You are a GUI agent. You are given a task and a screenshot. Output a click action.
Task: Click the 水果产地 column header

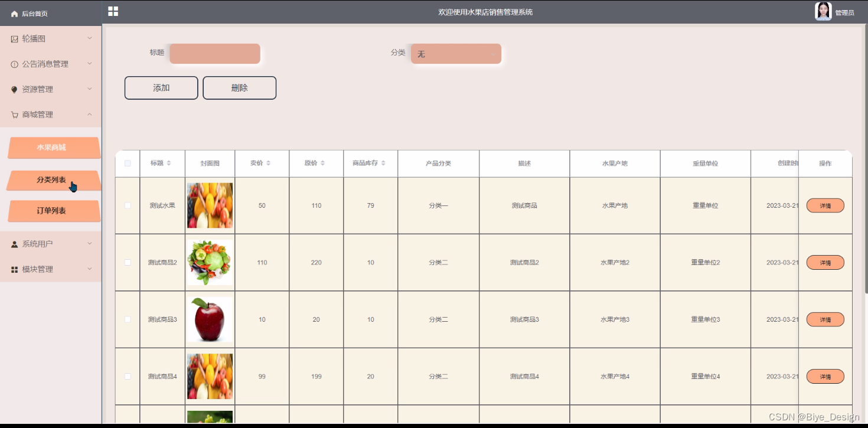tap(615, 164)
